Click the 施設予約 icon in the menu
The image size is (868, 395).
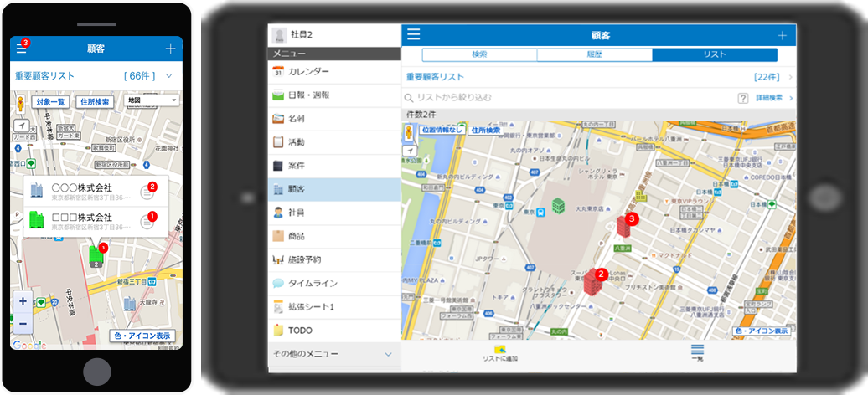click(278, 259)
